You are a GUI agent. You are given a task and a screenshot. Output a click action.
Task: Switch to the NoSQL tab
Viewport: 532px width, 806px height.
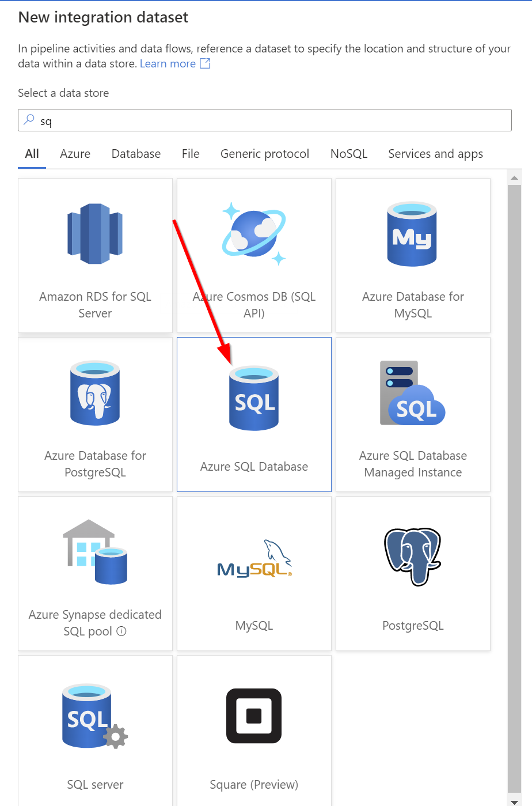pyautogui.click(x=349, y=154)
